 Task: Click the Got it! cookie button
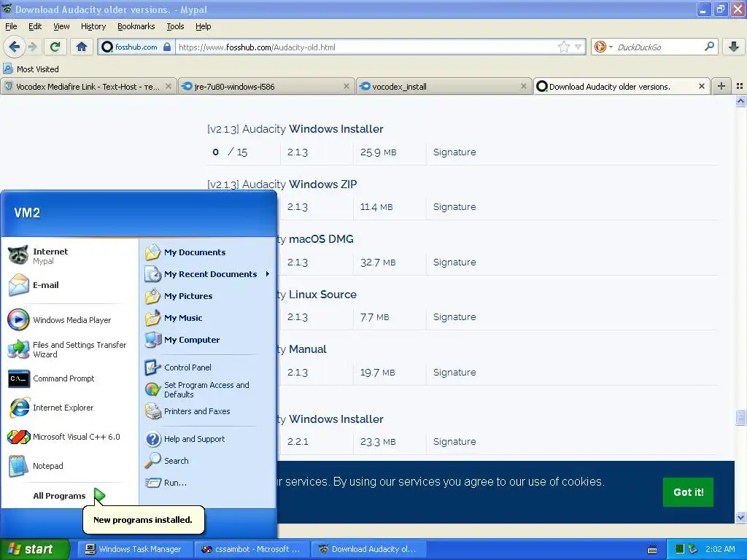point(688,492)
